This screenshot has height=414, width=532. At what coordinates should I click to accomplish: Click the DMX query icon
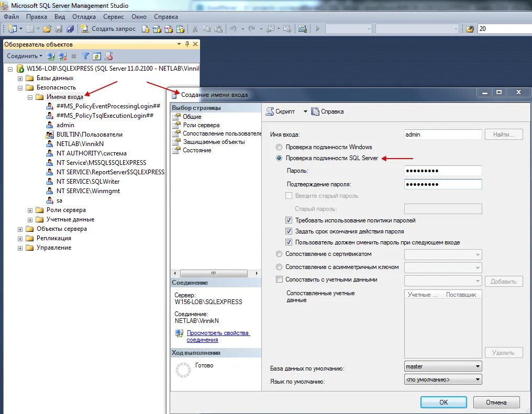[x=168, y=29]
